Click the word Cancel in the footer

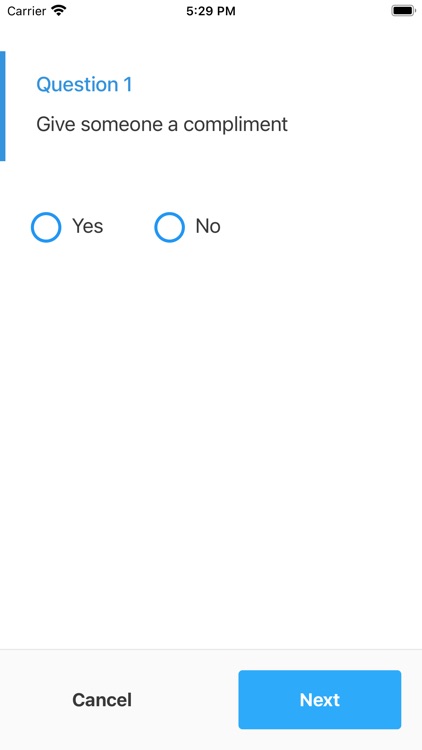tap(102, 700)
